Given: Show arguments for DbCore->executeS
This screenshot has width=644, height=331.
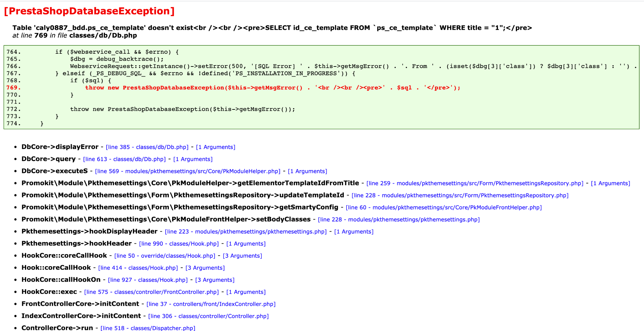Looking at the screenshot, I should (x=308, y=171).
